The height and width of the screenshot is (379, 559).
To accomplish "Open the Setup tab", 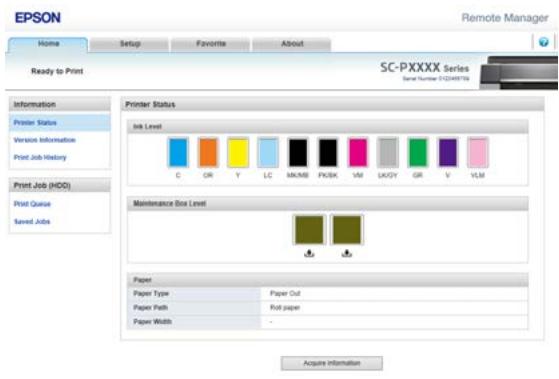I will (129, 44).
